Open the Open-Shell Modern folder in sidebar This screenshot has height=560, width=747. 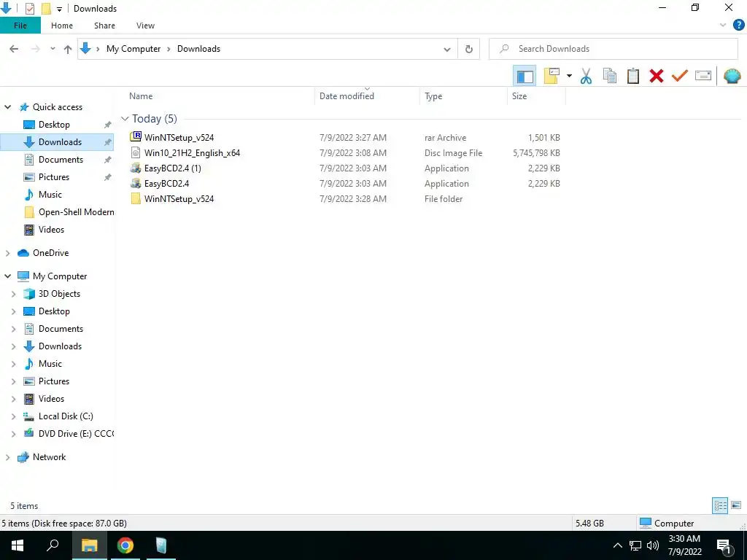point(76,212)
